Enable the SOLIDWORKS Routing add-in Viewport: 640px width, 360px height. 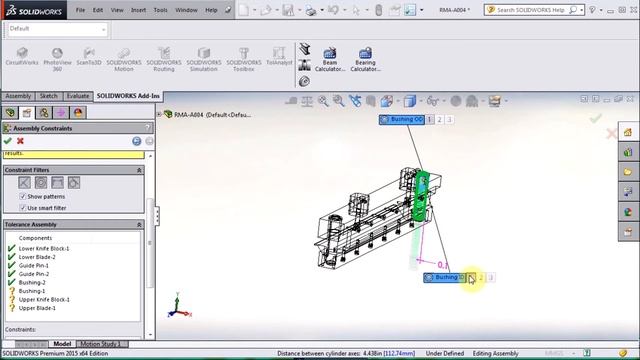[x=164, y=59]
